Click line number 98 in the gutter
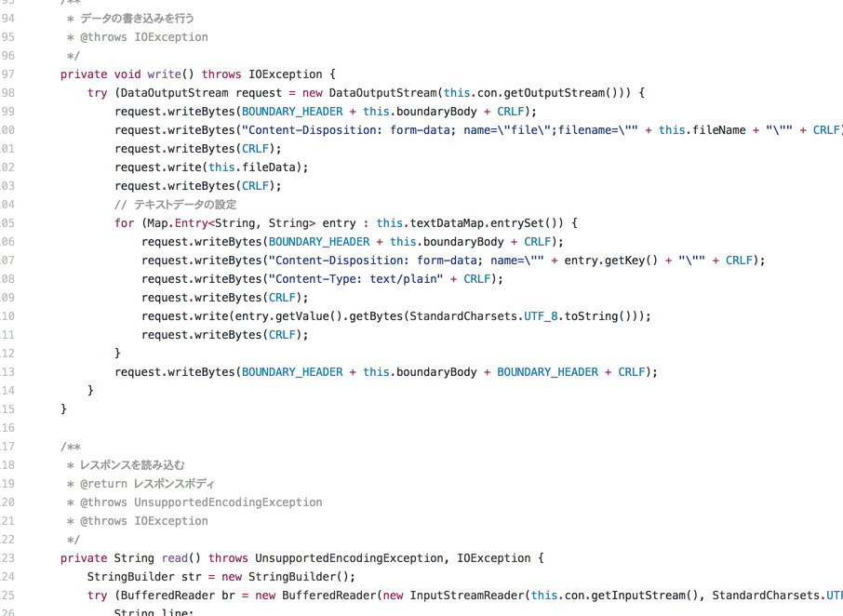The width and height of the screenshot is (843, 616). coord(7,93)
